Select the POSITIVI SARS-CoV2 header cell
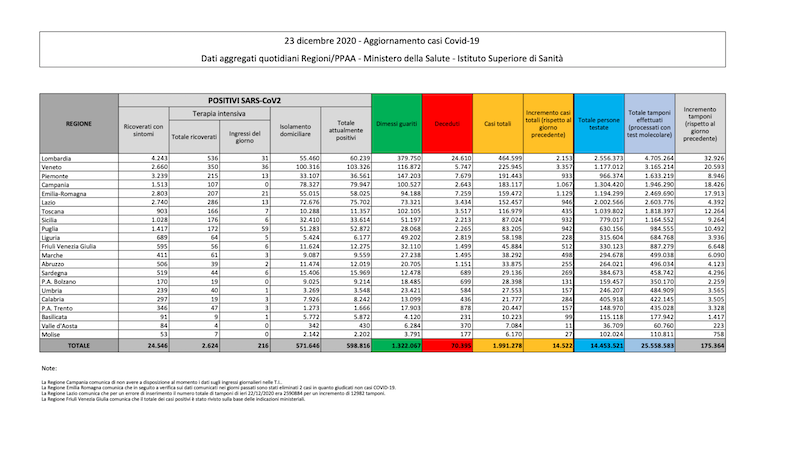This screenshot has height=453, width=800. tap(244, 101)
